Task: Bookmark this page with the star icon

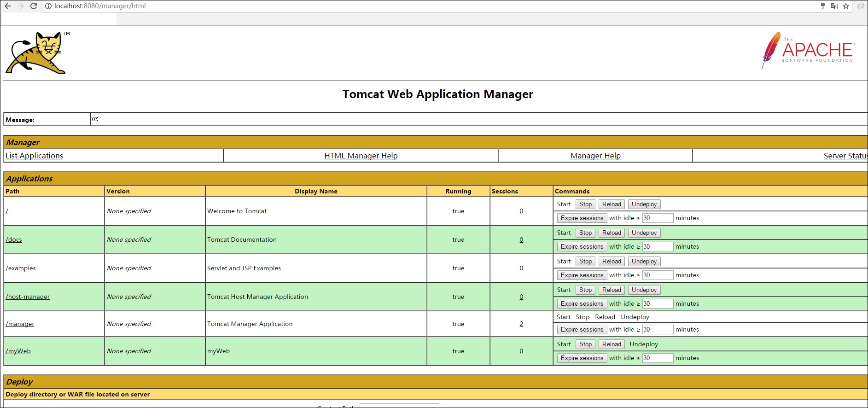Action: [x=846, y=6]
